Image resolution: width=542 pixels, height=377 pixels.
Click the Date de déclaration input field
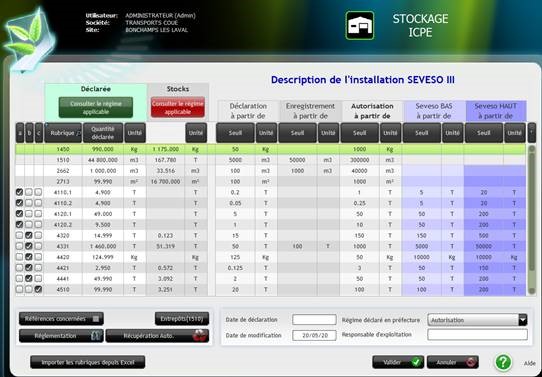click(x=314, y=320)
